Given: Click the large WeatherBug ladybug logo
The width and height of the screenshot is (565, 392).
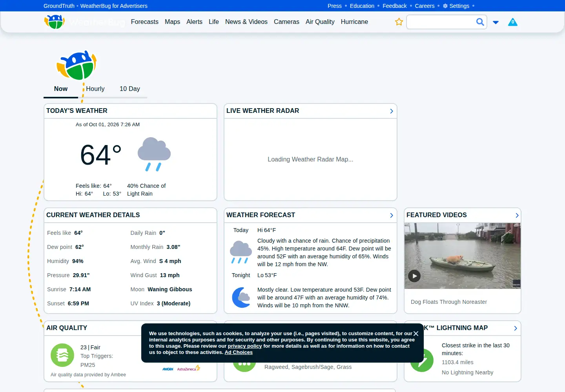Looking at the screenshot, I should tap(77, 65).
